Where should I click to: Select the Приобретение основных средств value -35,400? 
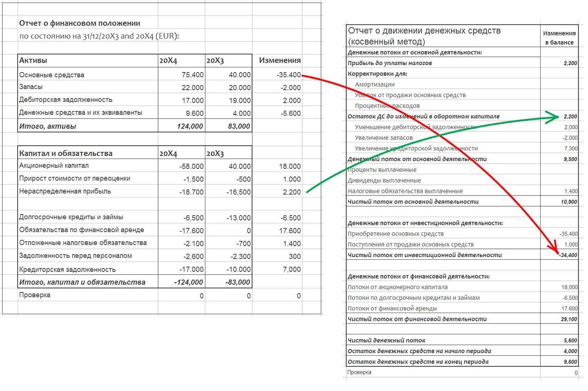tap(568, 234)
